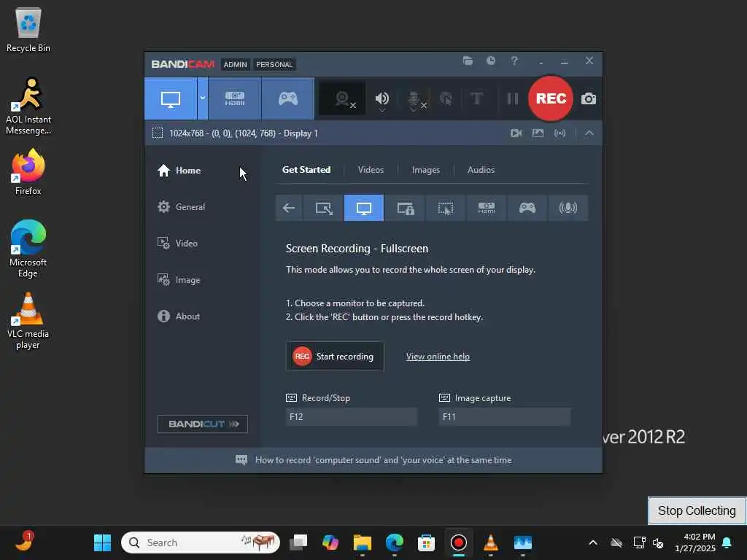Screen dimensions: 747x560
Task: Open the output folder icon
Action: (x=468, y=61)
